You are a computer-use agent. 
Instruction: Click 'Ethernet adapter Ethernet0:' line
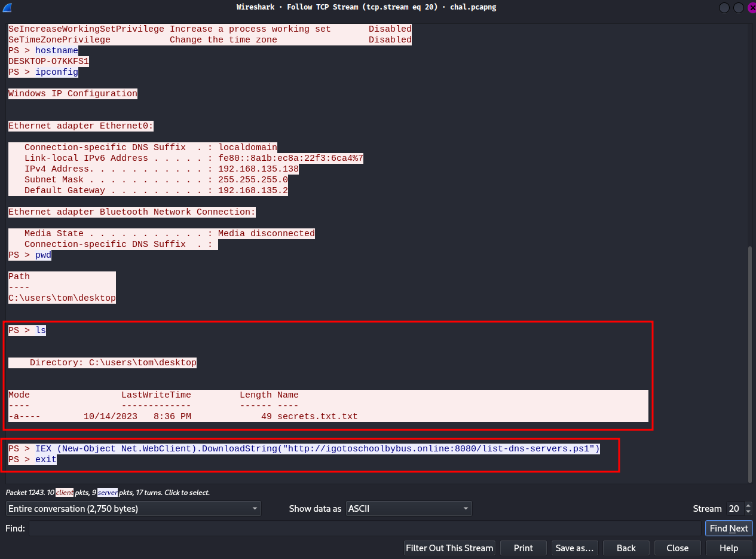click(81, 126)
